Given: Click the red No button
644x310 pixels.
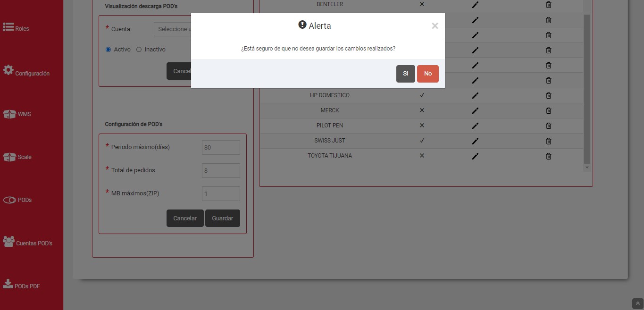Looking at the screenshot, I should (427, 74).
